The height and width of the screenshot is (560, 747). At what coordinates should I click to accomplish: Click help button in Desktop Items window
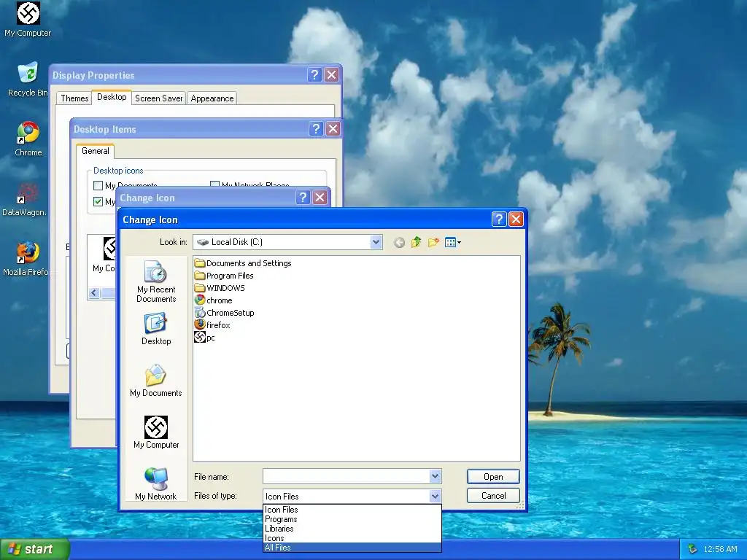pos(316,128)
